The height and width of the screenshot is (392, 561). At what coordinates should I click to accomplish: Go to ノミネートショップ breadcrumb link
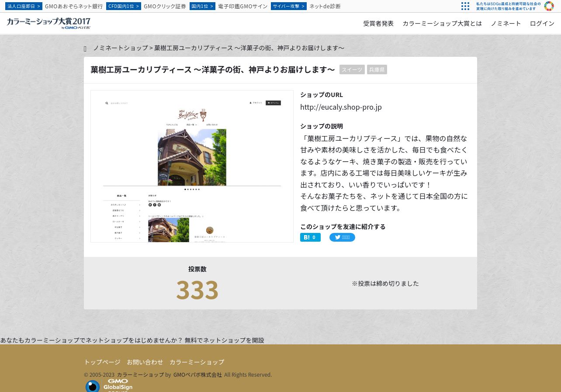(x=121, y=48)
